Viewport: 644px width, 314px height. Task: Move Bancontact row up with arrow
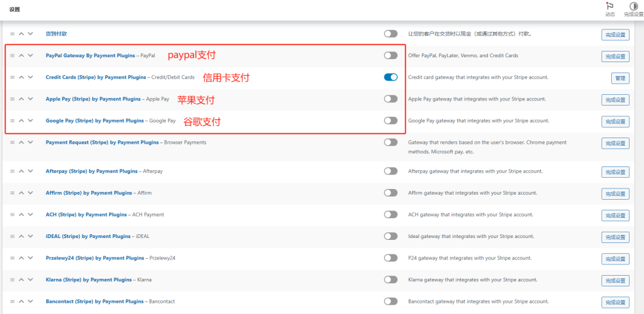21,301
